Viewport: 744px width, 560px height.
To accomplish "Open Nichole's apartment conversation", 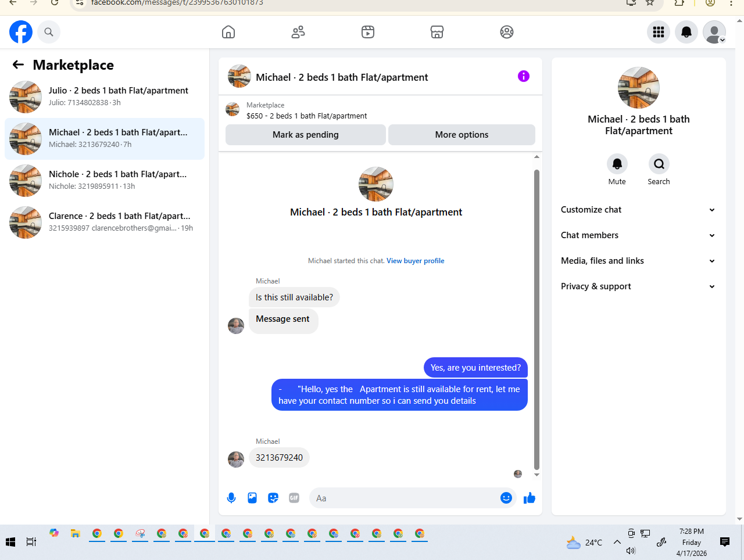I will (x=105, y=181).
